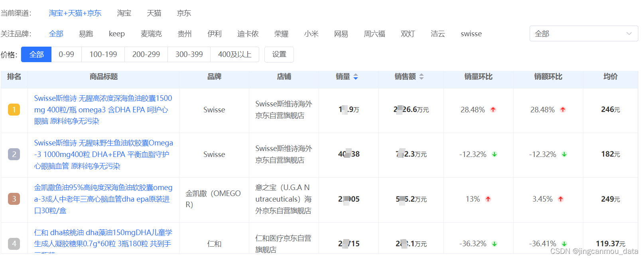The image size is (644, 259).
Task: Click green down arrow beside 销量环比 -12.32%
Action: (494, 154)
